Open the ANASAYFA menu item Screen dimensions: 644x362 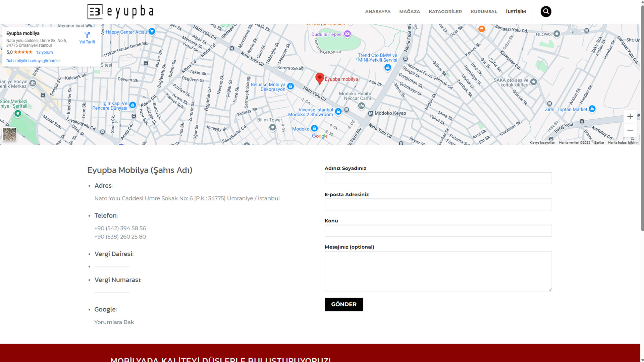click(x=378, y=12)
